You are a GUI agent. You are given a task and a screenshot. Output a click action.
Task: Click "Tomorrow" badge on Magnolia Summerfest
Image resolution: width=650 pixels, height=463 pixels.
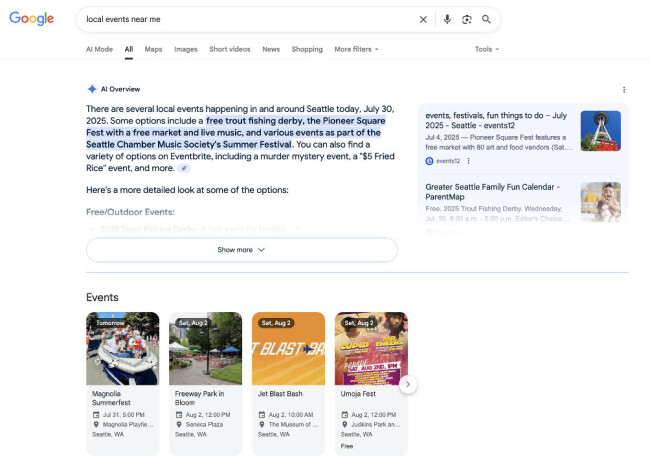[x=110, y=322]
